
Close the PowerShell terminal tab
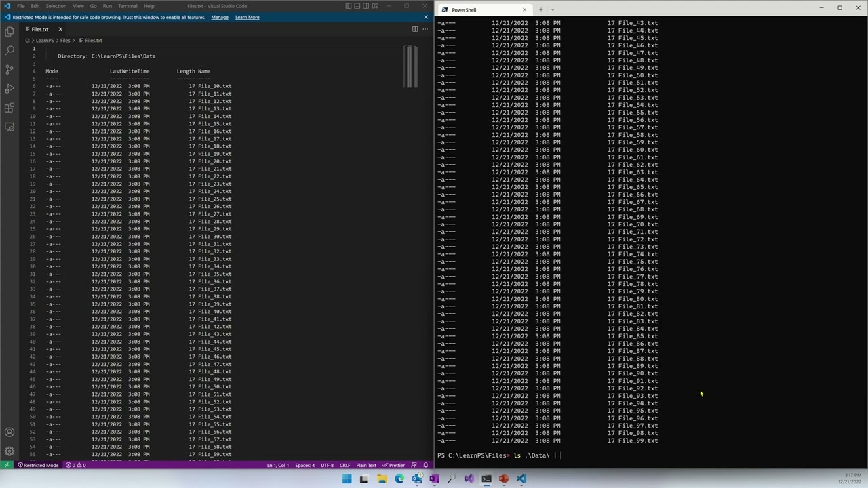(x=524, y=9)
